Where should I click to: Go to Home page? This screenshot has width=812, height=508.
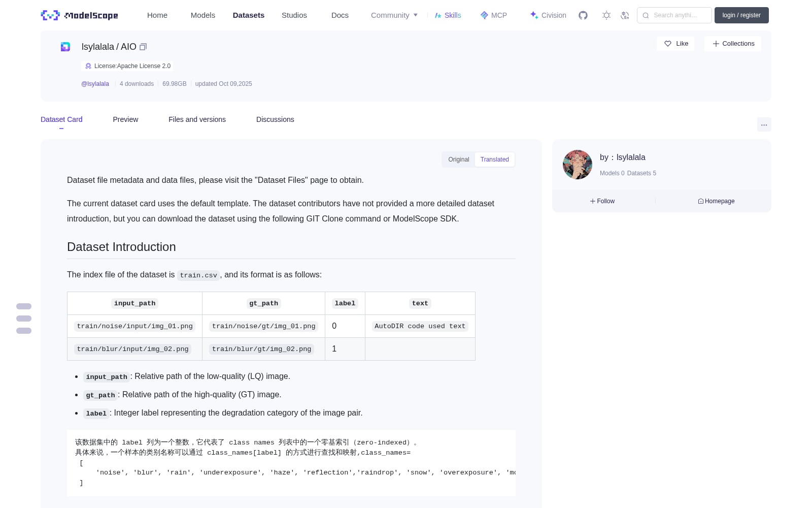pos(157,15)
